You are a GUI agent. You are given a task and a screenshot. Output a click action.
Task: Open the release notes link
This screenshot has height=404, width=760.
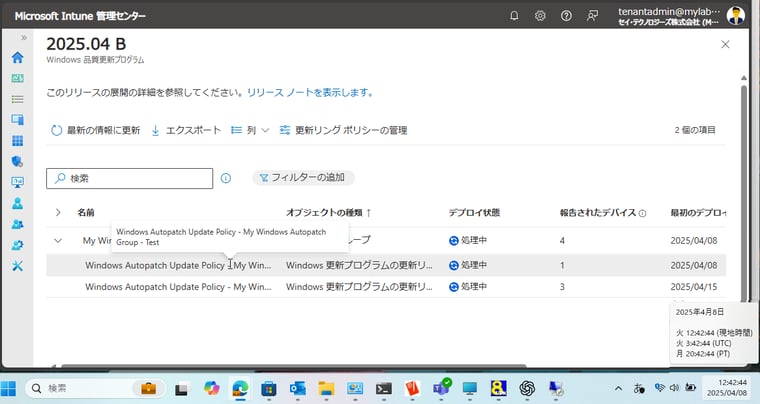[311, 93]
